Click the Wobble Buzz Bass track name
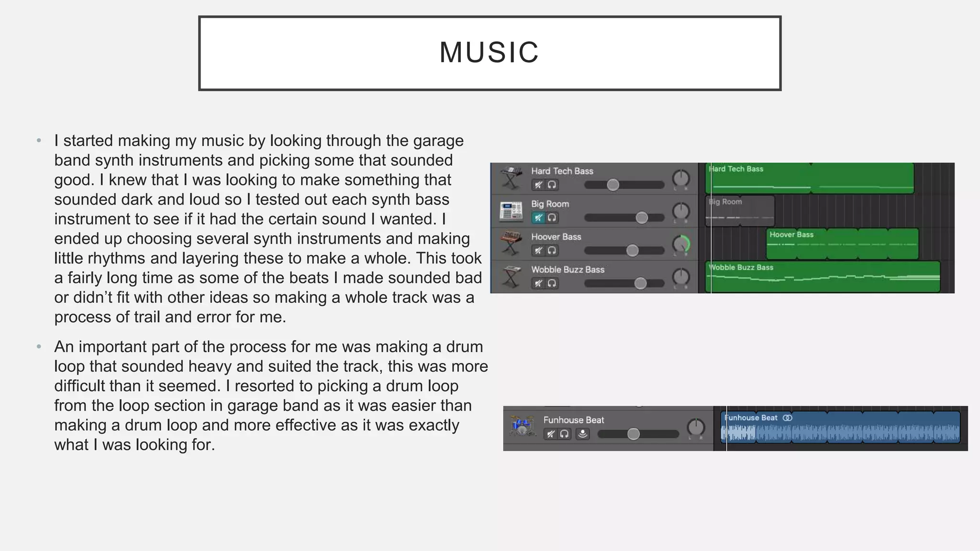The height and width of the screenshot is (551, 980). [568, 270]
